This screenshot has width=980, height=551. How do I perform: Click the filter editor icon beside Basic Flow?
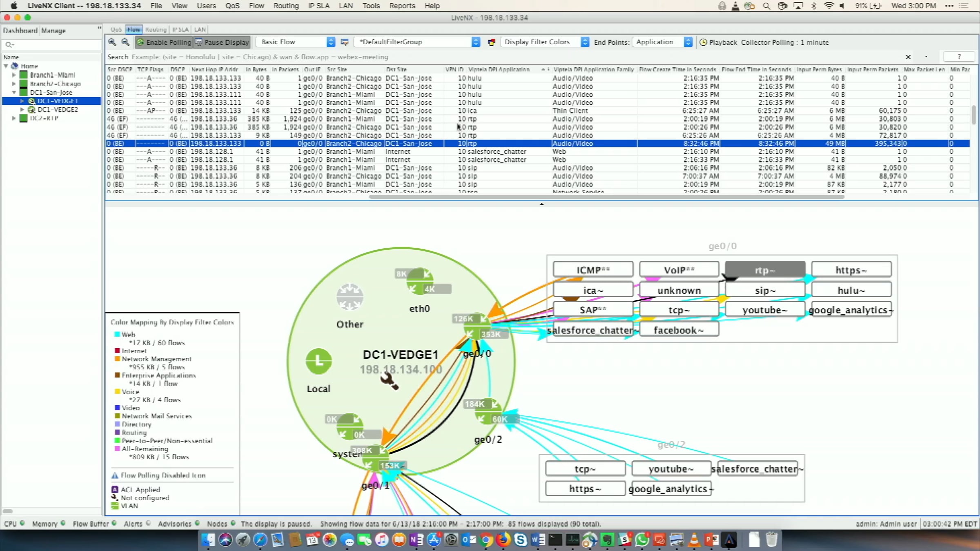[x=345, y=42]
